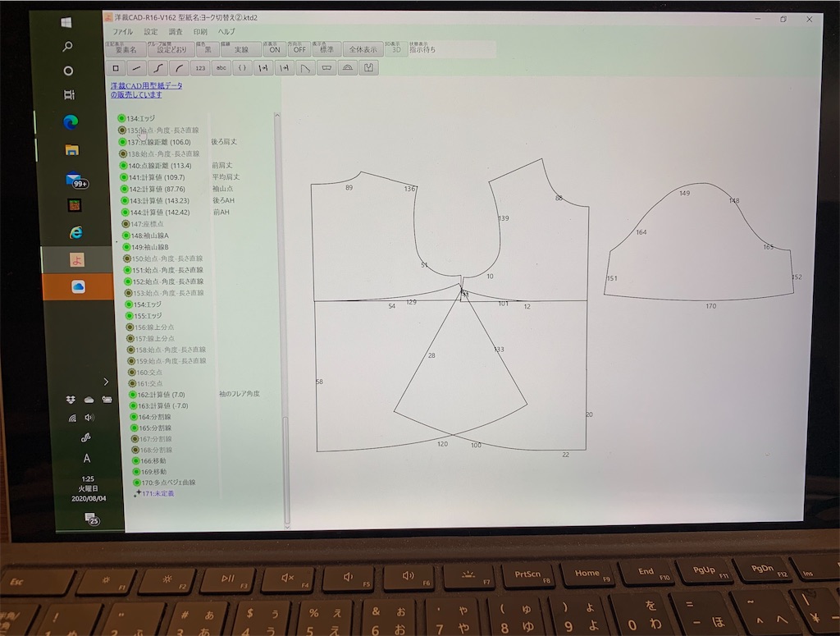Toggle 方向示 OFF button
The width and height of the screenshot is (840, 636).
point(299,49)
